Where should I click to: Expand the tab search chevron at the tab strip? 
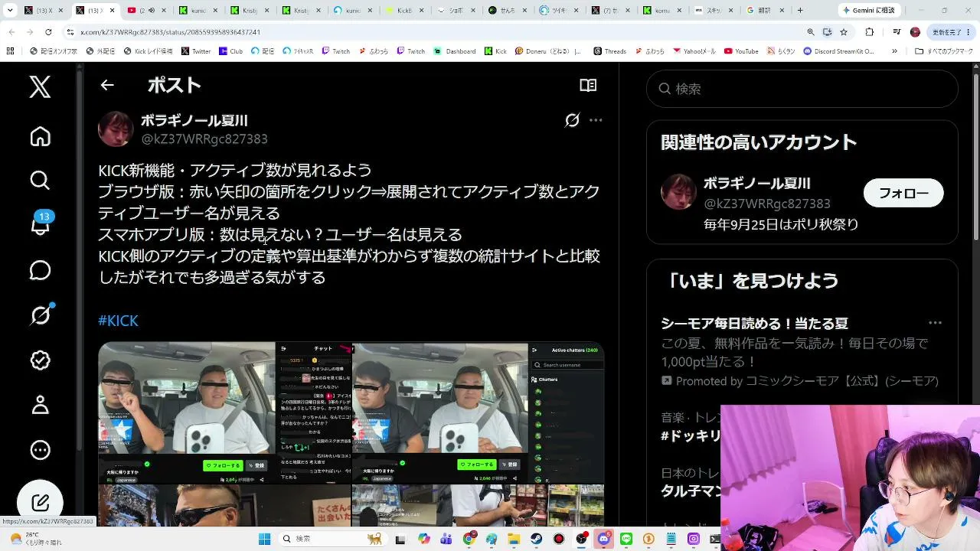click(x=10, y=11)
